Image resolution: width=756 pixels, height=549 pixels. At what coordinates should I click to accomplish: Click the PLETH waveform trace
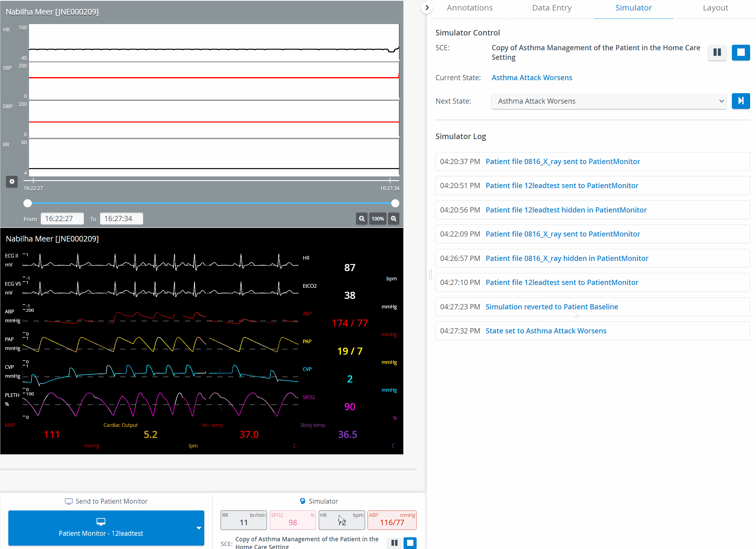coord(160,404)
